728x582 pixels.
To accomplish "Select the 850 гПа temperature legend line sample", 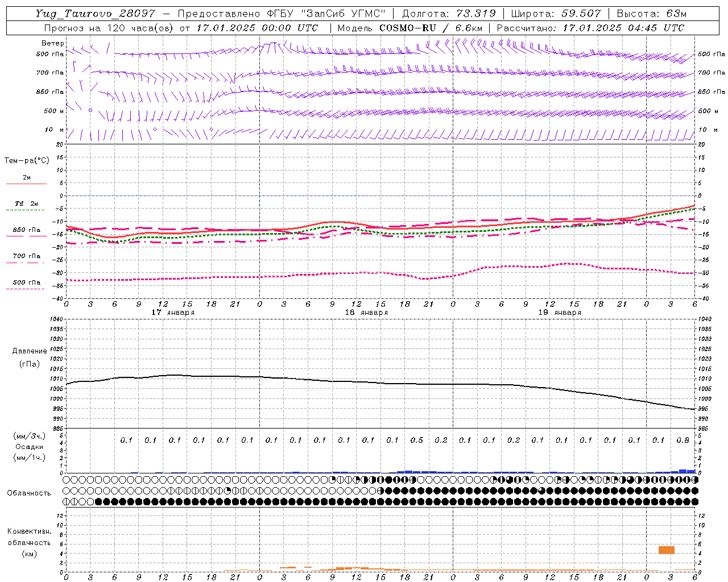I will click(26, 236).
